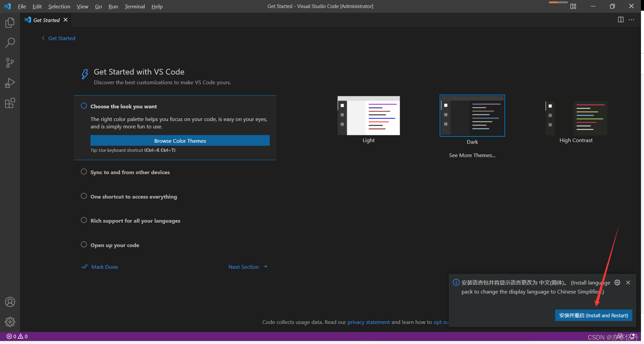Select 'Open up your code' step circle

[x=84, y=244]
